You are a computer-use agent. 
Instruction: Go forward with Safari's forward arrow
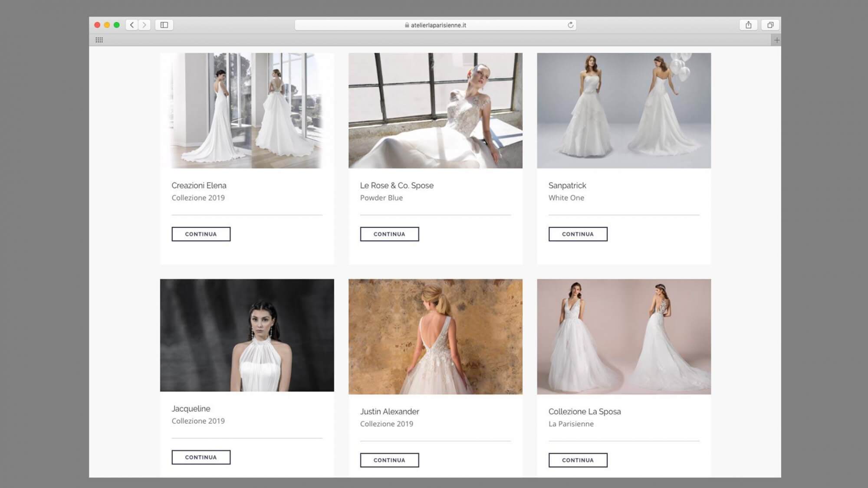[x=145, y=25]
